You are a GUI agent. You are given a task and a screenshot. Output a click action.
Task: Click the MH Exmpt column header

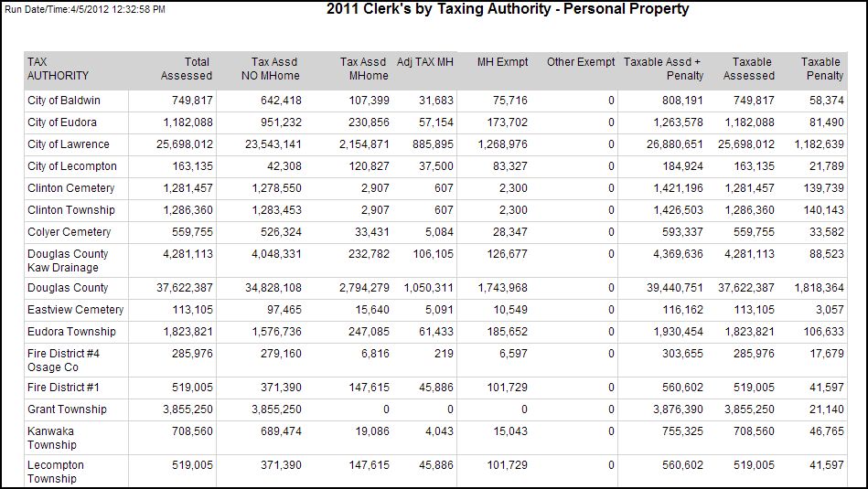point(503,62)
